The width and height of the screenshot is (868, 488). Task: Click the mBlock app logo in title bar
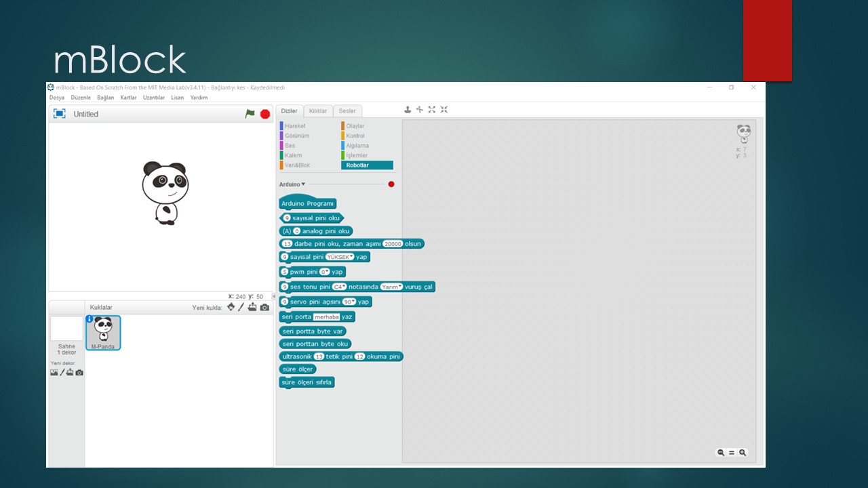51,87
